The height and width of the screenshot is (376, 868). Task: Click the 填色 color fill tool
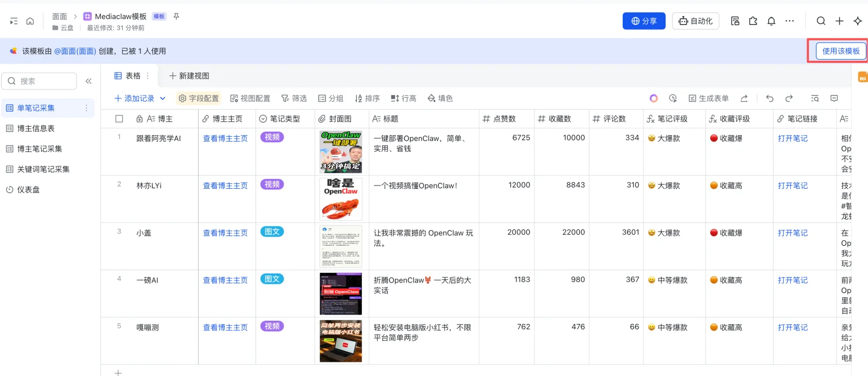[440, 98]
